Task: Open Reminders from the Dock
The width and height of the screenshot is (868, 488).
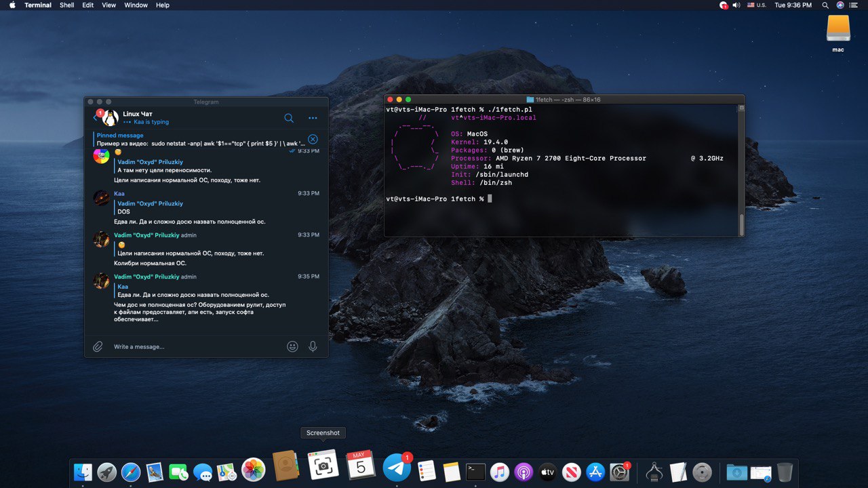Action: coord(427,472)
